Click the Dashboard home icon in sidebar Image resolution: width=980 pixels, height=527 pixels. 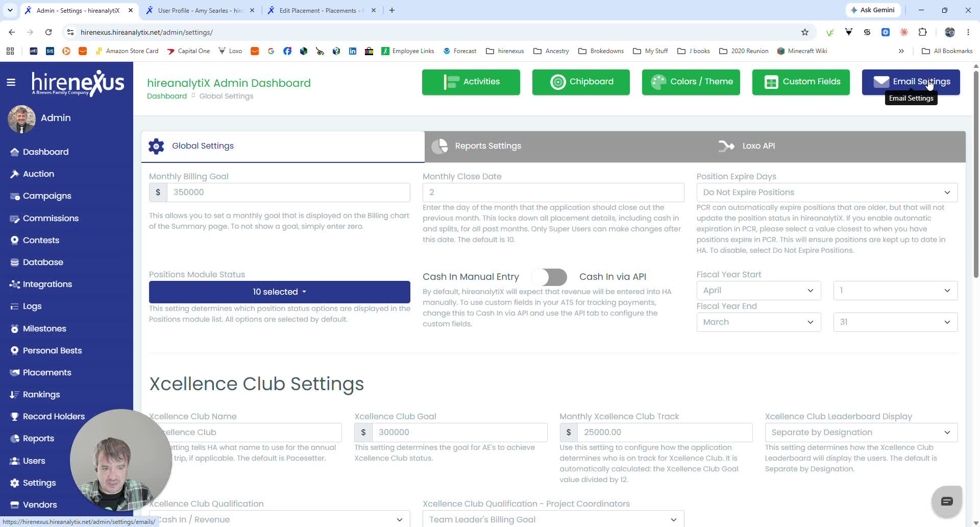coord(14,152)
